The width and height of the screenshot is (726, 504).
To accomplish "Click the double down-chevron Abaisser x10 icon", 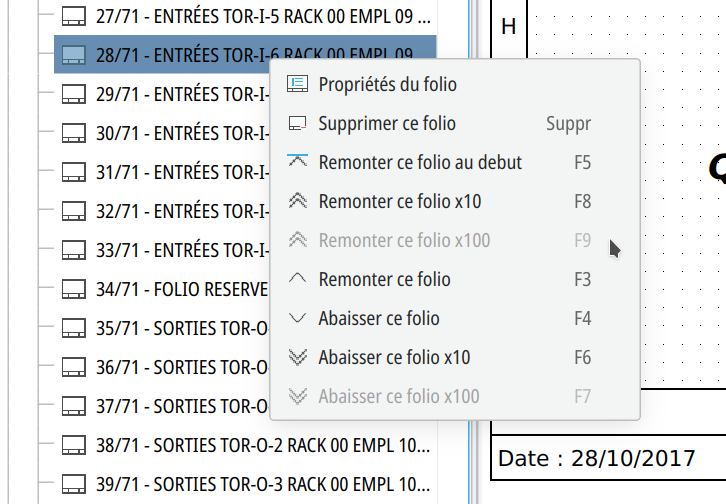I will pos(297,357).
